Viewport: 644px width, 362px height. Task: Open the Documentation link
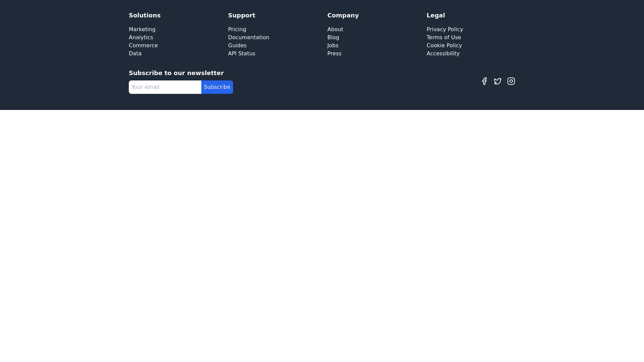click(249, 38)
